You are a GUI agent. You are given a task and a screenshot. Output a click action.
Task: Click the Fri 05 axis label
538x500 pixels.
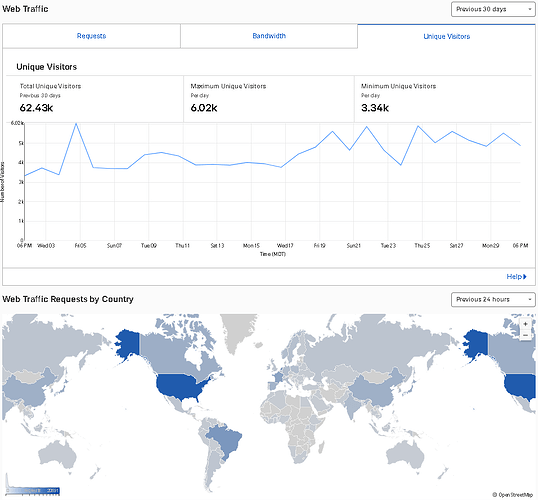tap(80, 246)
